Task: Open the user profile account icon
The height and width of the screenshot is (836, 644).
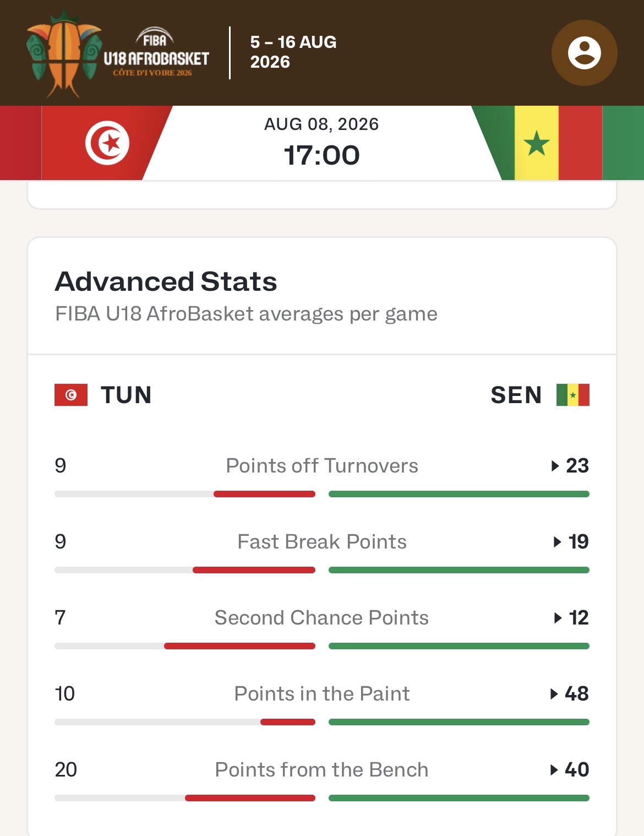Action: (x=584, y=53)
